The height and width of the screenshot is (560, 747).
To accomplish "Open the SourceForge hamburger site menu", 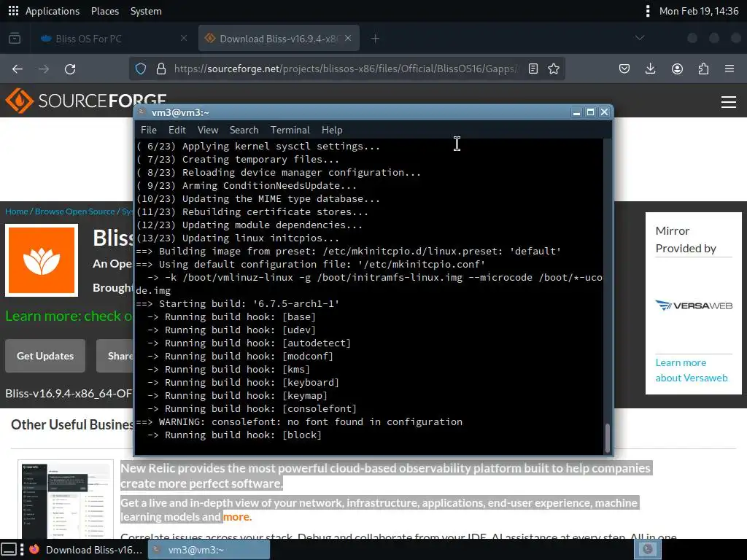I will 729,101.
